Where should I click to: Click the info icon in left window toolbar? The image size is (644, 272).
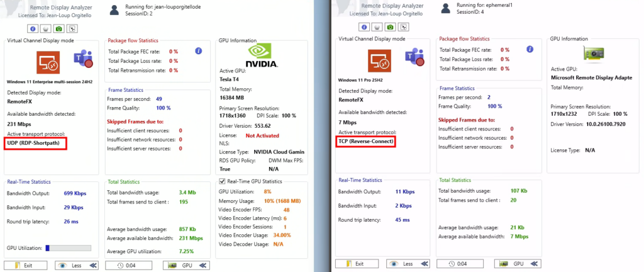[x=33, y=28]
